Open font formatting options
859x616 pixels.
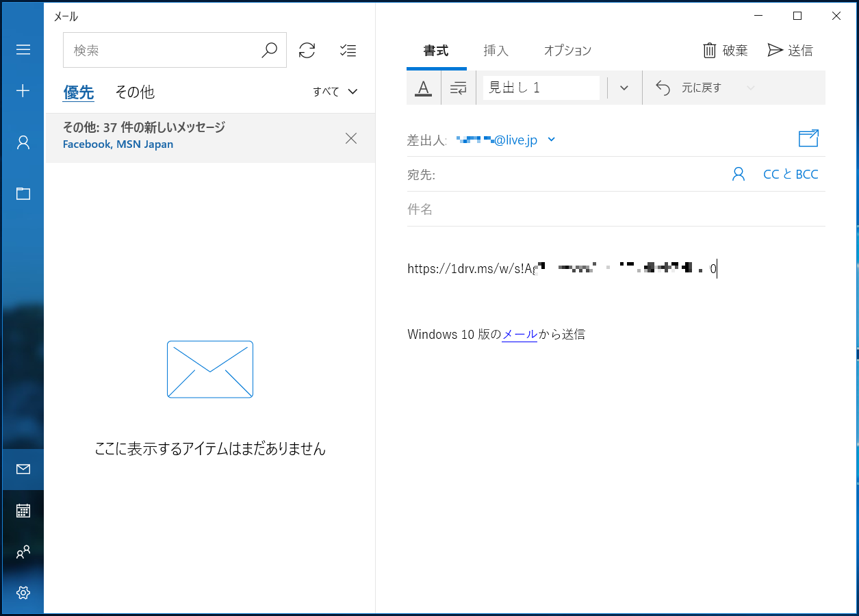423,88
